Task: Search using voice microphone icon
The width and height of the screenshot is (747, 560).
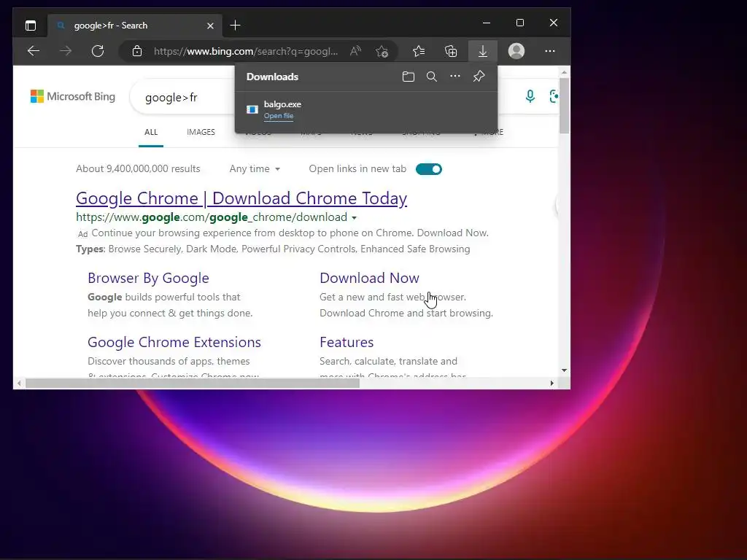Action: coord(530,97)
